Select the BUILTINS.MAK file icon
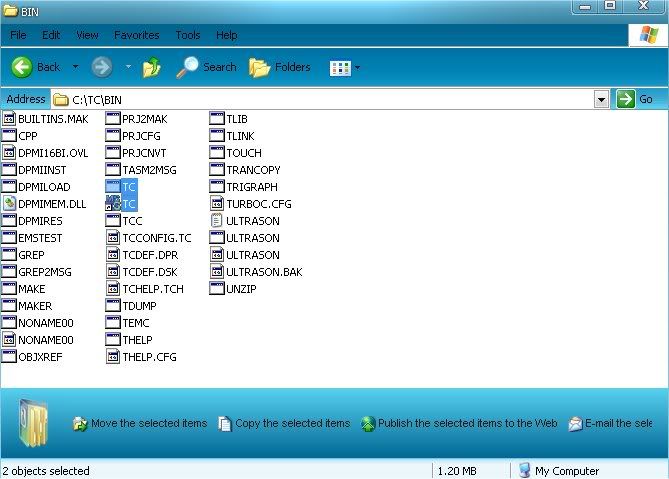Image resolution: width=669 pixels, height=479 pixels. click(9, 119)
